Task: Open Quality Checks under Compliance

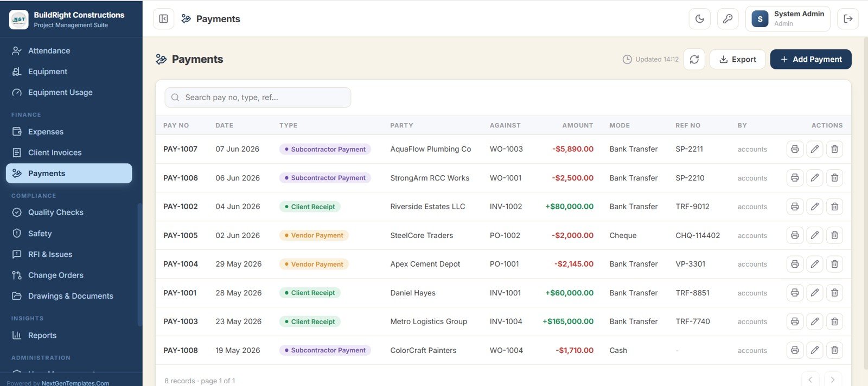Action: coord(69,213)
